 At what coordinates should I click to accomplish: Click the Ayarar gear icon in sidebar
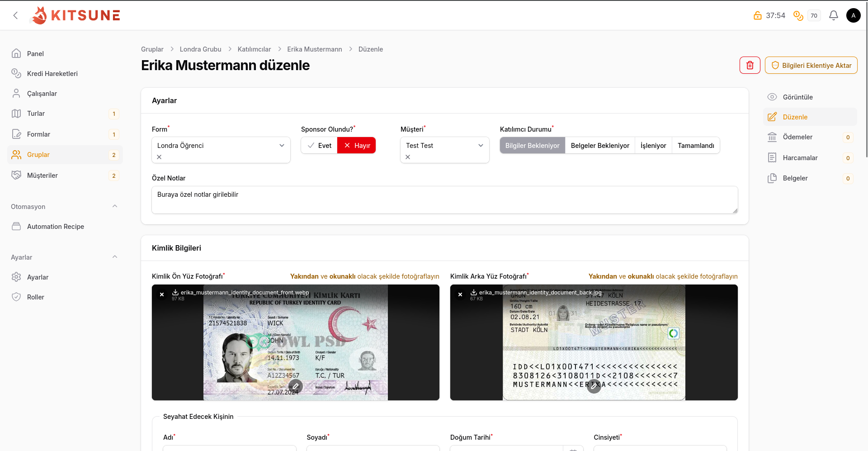pos(16,277)
